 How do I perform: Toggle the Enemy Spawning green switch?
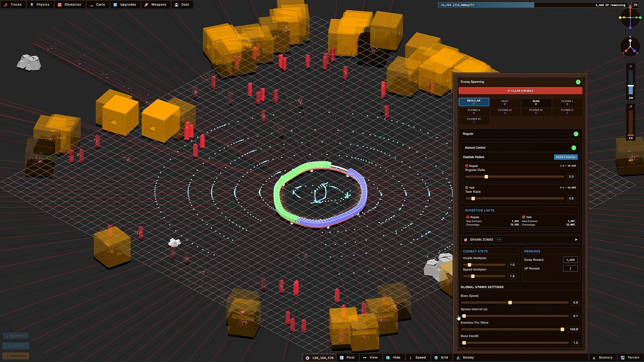[578, 82]
